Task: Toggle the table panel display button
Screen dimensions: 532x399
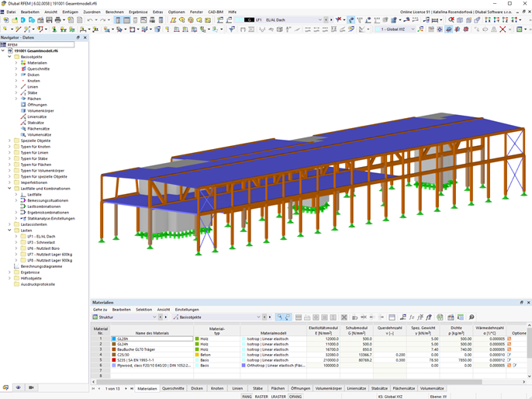Action: [x=126, y=20]
